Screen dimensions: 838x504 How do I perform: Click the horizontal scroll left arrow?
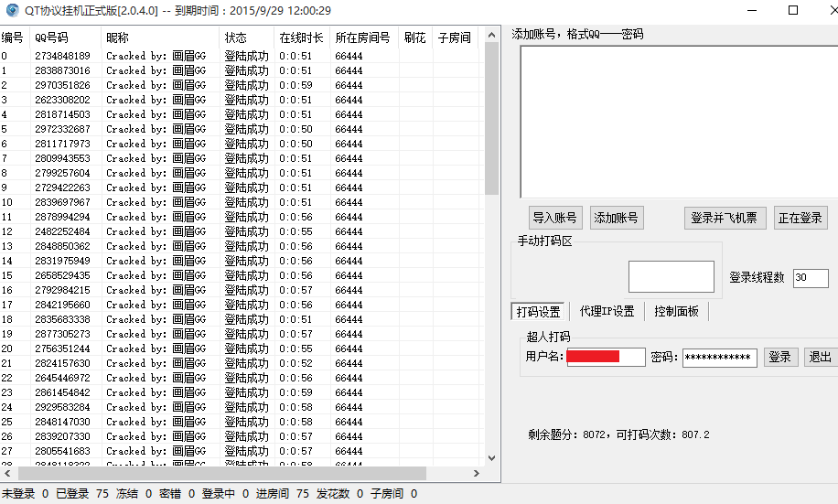pyautogui.click(x=7, y=474)
